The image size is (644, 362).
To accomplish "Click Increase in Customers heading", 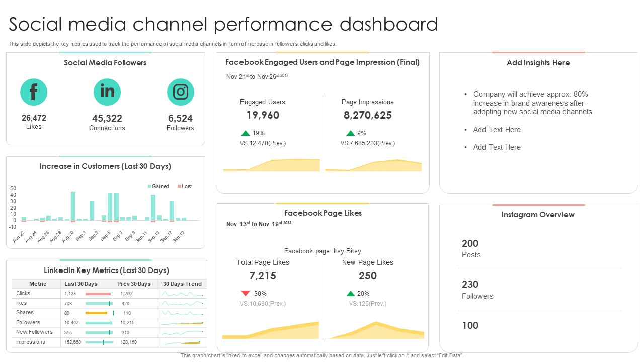I will pyautogui.click(x=105, y=166).
